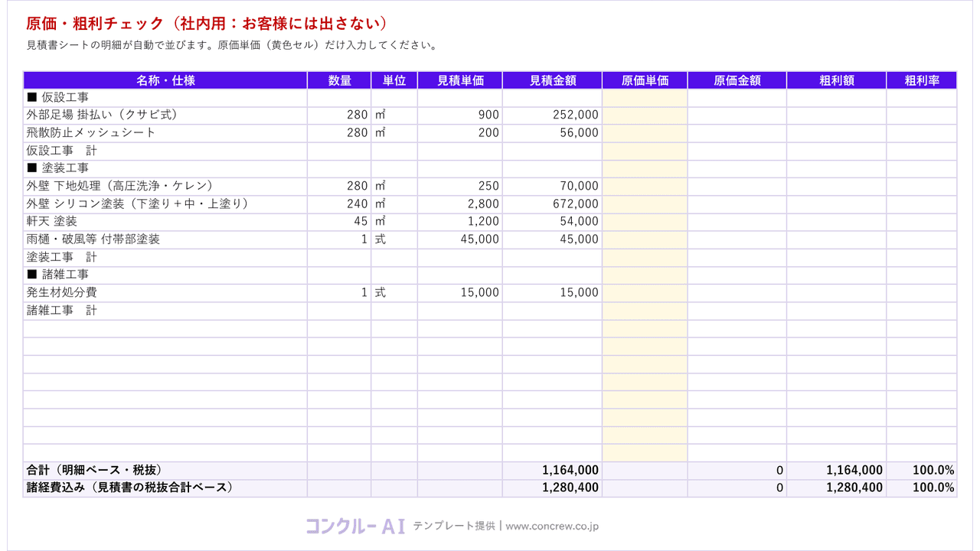This screenshot has height=551, width=980.
Task: Select the 単位 column header
Action: click(394, 80)
